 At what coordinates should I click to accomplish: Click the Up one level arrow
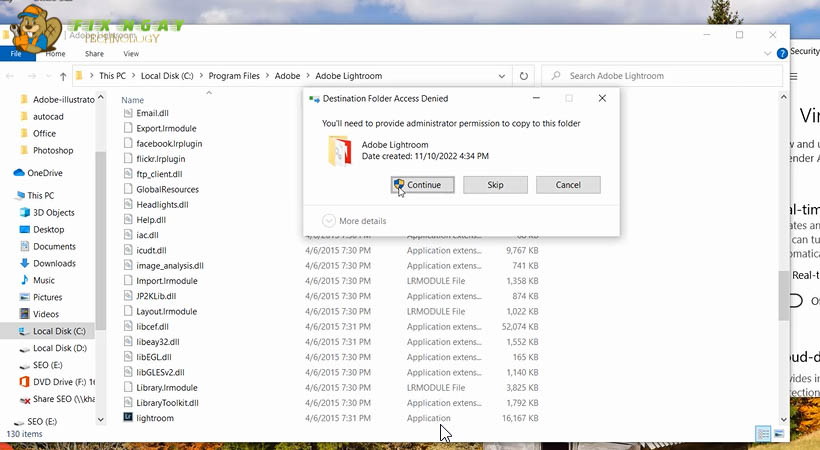tap(63, 76)
